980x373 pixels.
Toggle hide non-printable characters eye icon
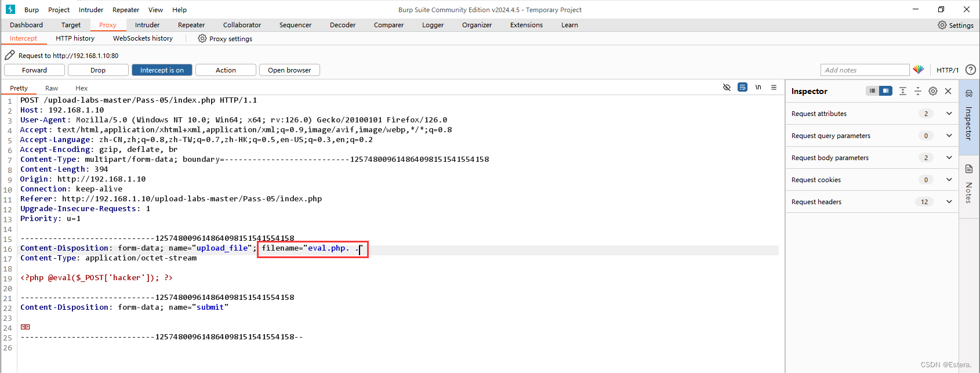(x=727, y=87)
